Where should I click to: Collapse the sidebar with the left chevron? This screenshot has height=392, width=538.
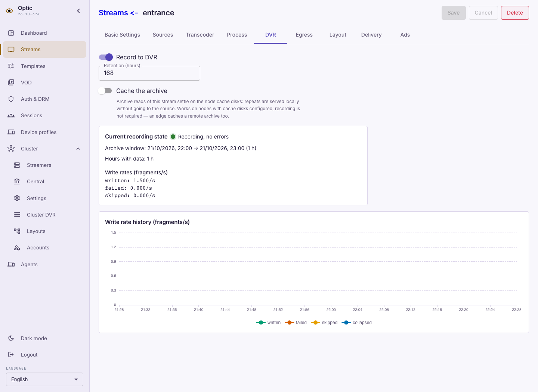pos(78,11)
